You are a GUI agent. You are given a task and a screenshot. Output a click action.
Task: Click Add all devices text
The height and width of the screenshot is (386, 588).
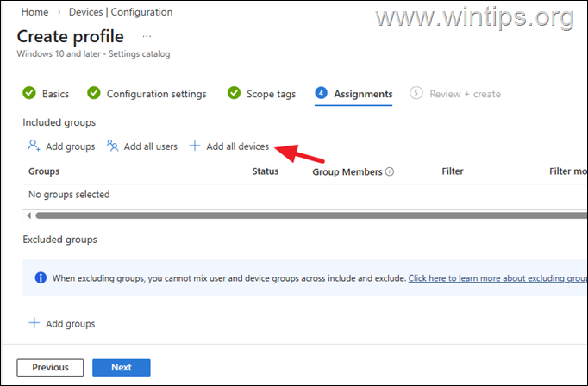point(238,146)
